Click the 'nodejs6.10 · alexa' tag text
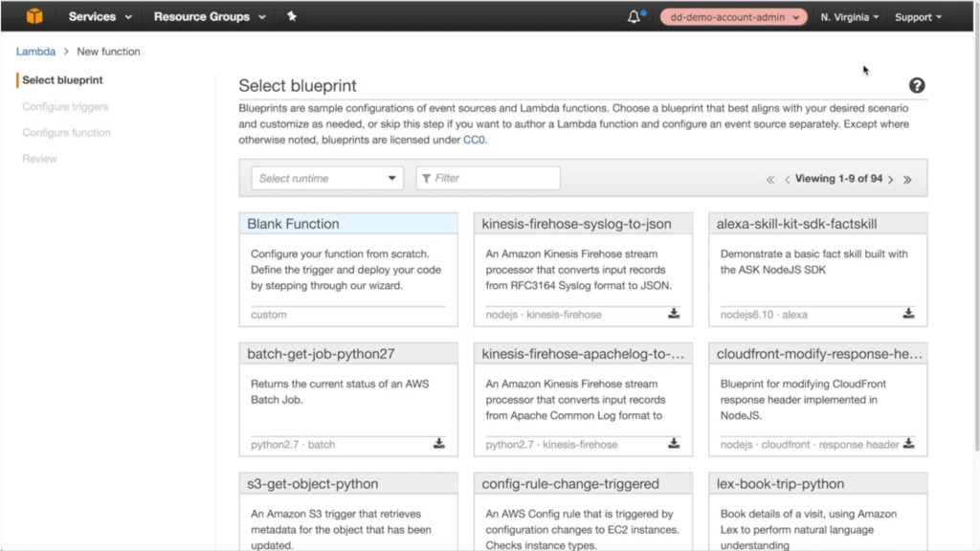The height and width of the screenshot is (551, 980). pyautogui.click(x=764, y=314)
